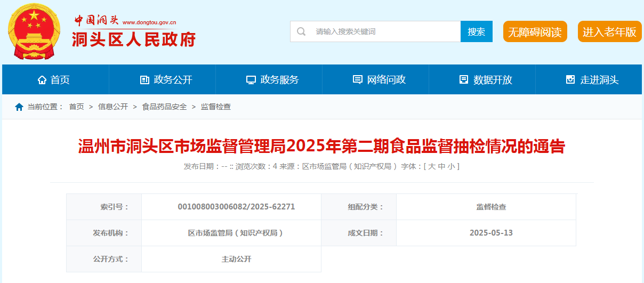
Task: Click the 成文日期 label cell
Action: click(359, 233)
